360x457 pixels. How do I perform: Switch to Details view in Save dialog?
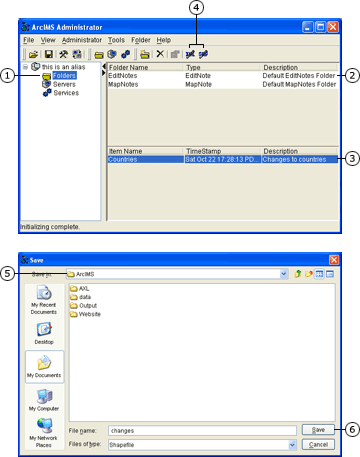tap(330, 274)
